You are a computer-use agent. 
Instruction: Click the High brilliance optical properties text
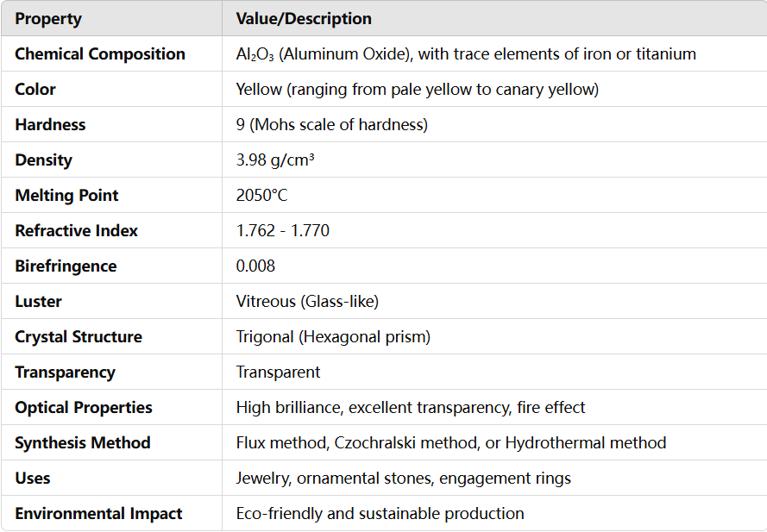[411, 407]
